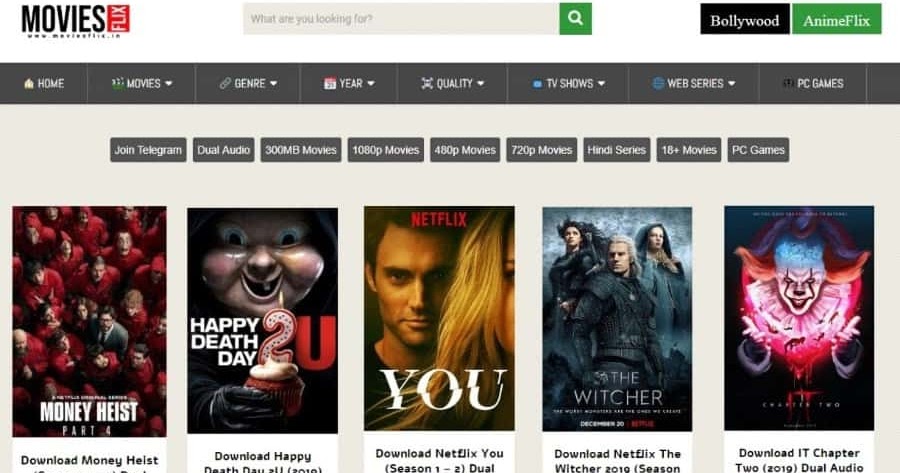Click the Join Telegram tag
The image size is (900, 473).
pos(148,150)
